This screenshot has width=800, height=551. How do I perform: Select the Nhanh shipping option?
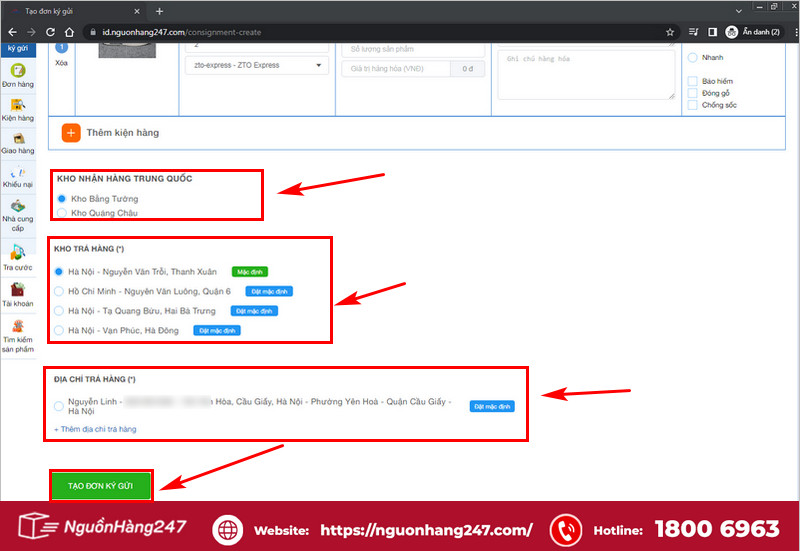[x=692, y=57]
